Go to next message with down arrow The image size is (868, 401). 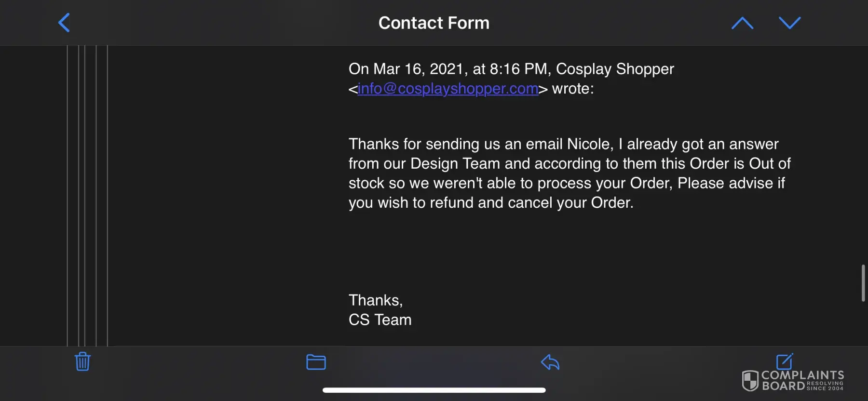[x=789, y=23]
